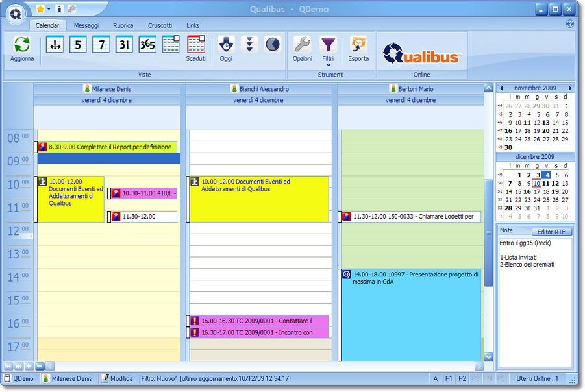This screenshot has height=392, width=585.
Task: Switch to the 7-day week view
Action: click(x=101, y=45)
